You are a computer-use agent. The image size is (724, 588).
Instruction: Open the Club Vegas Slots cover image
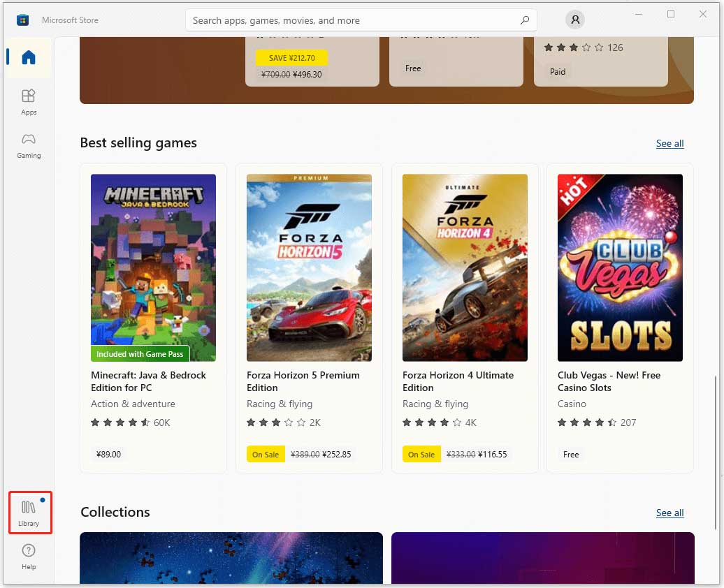click(x=620, y=267)
